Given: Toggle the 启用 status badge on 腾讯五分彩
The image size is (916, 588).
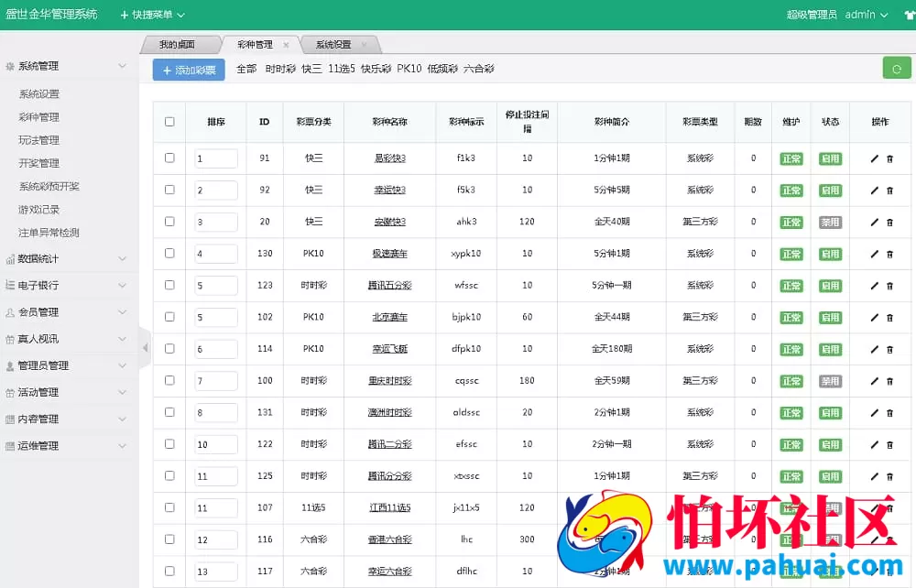Looking at the screenshot, I should pos(830,285).
